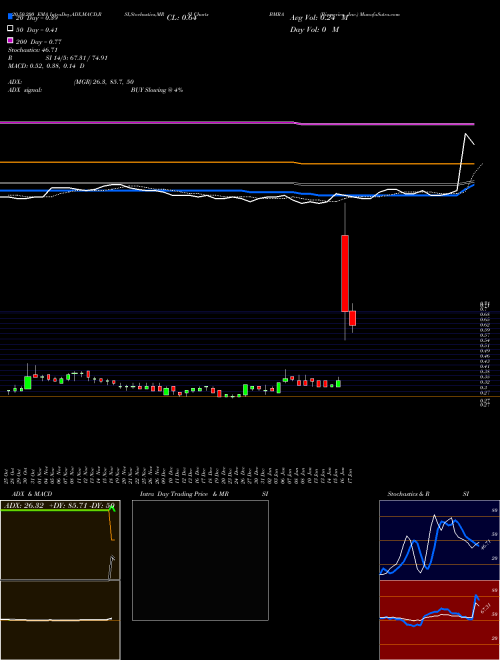500x660 pixels.
Task: Click the white 50 Day legend swatch
Action: click(11, 29)
